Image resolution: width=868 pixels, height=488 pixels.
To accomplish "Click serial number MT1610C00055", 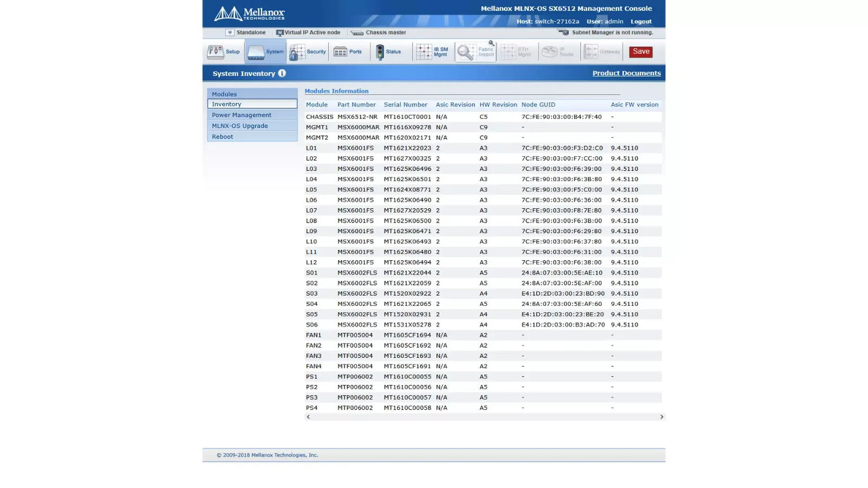I will point(407,377).
